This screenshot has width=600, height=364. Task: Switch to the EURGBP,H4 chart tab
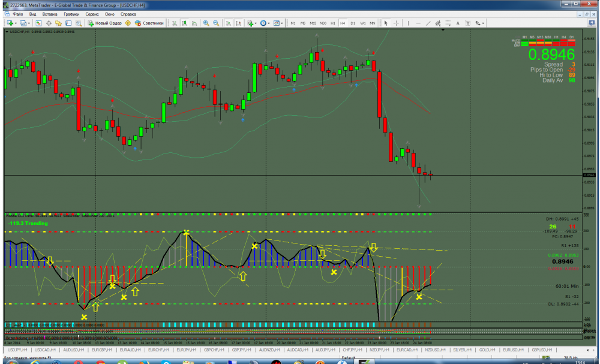pyautogui.click(x=102, y=350)
